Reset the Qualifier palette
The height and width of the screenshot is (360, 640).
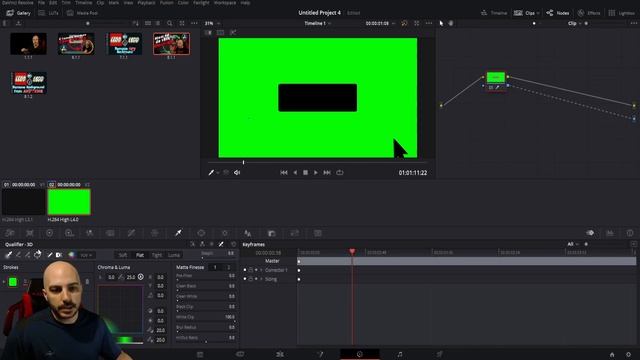click(x=233, y=244)
